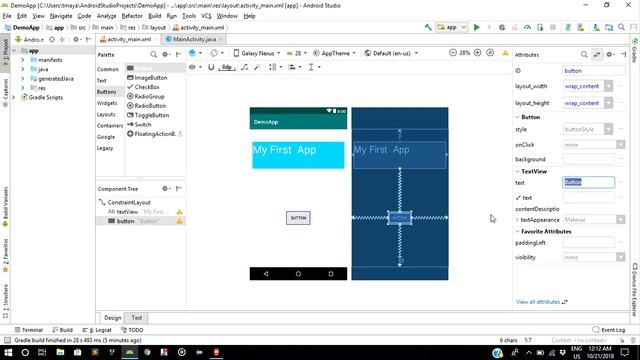Screen dimensions: 640x360
Task: Click the SDK Manager icon
Action: pos(596,27)
